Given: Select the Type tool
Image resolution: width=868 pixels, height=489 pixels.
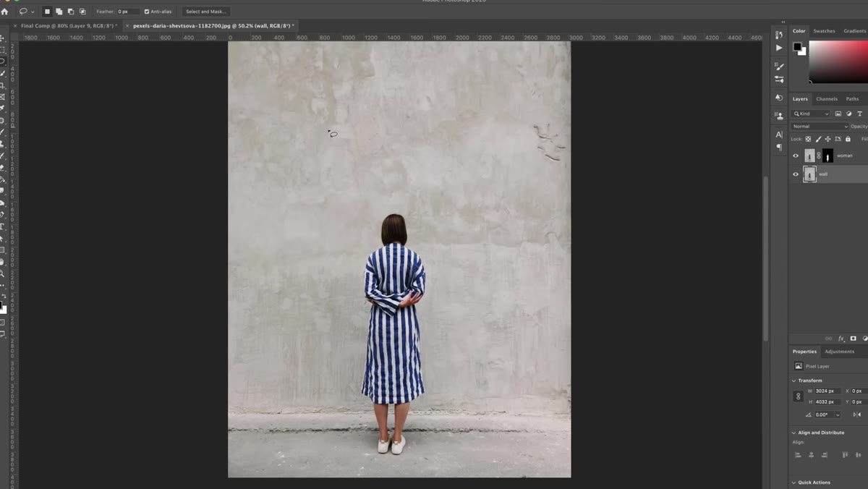Looking at the screenshot, I should [3, 226].
